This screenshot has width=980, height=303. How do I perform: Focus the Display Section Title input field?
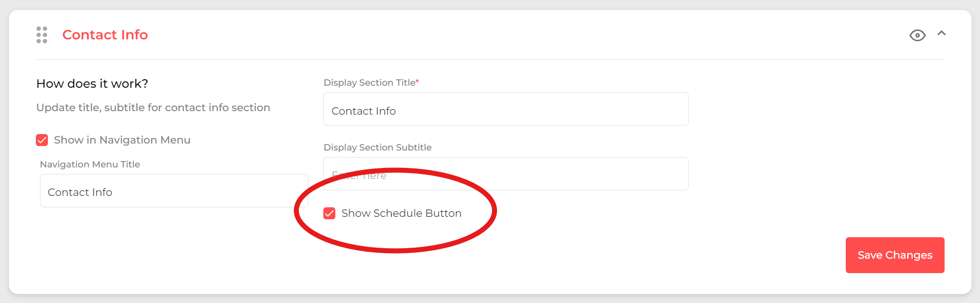click(505, 109)
